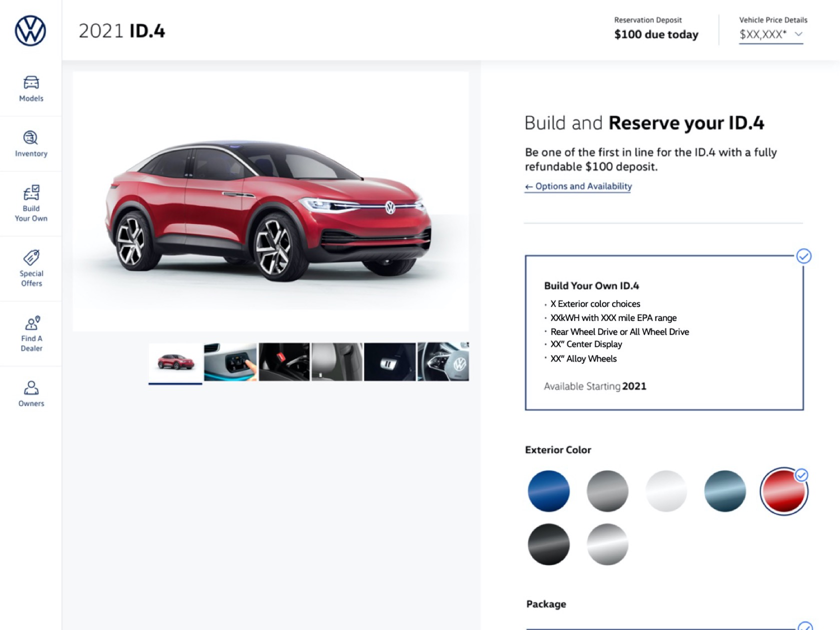
Task: Expand the Vehicle Price Details chevron
Action: [x=798, y=34]
